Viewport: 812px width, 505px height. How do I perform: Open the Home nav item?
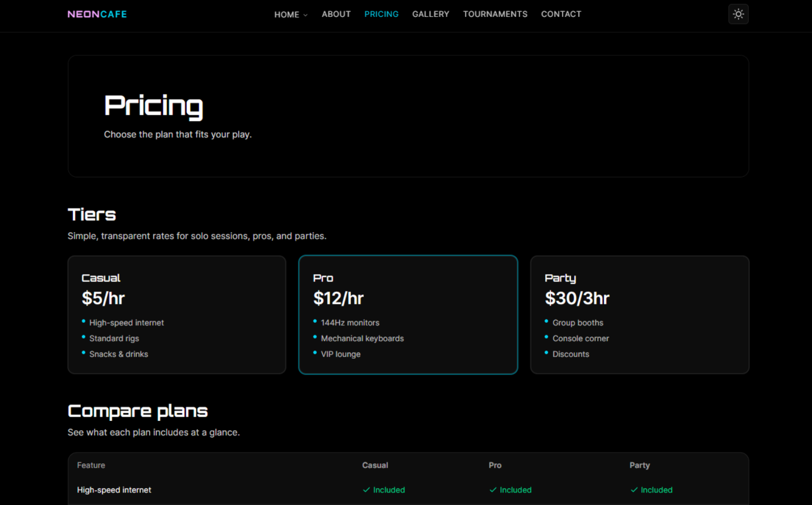click(x=287, y=15)
